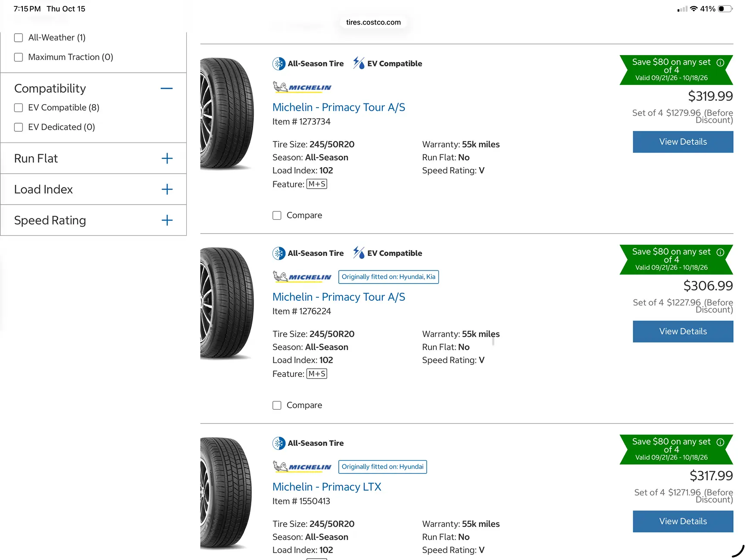Expand the Load Index filter section
Viewport: 747px width, 560px height.
(x=167, y=189)
